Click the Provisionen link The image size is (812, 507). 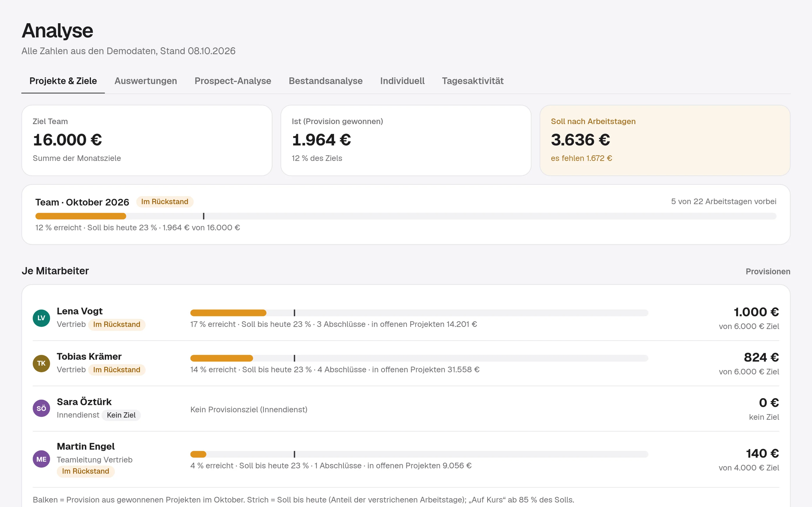tap(768, 271)
